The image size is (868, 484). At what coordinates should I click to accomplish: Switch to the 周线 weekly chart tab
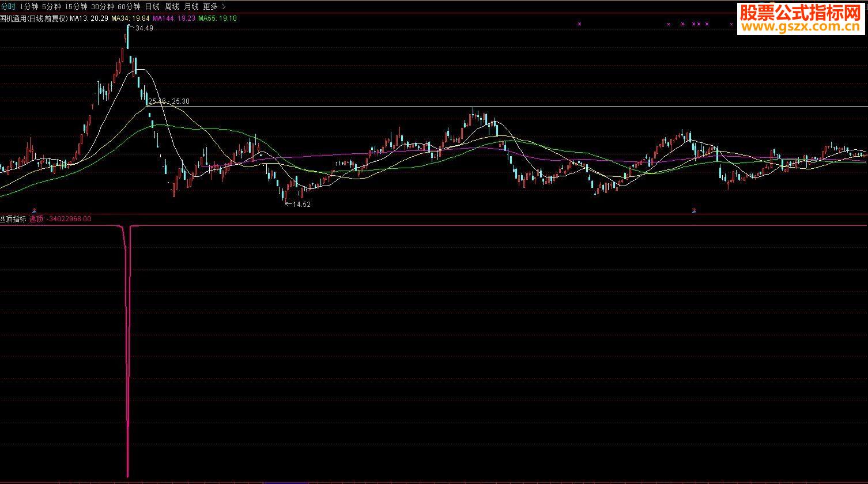coord(172,7)
